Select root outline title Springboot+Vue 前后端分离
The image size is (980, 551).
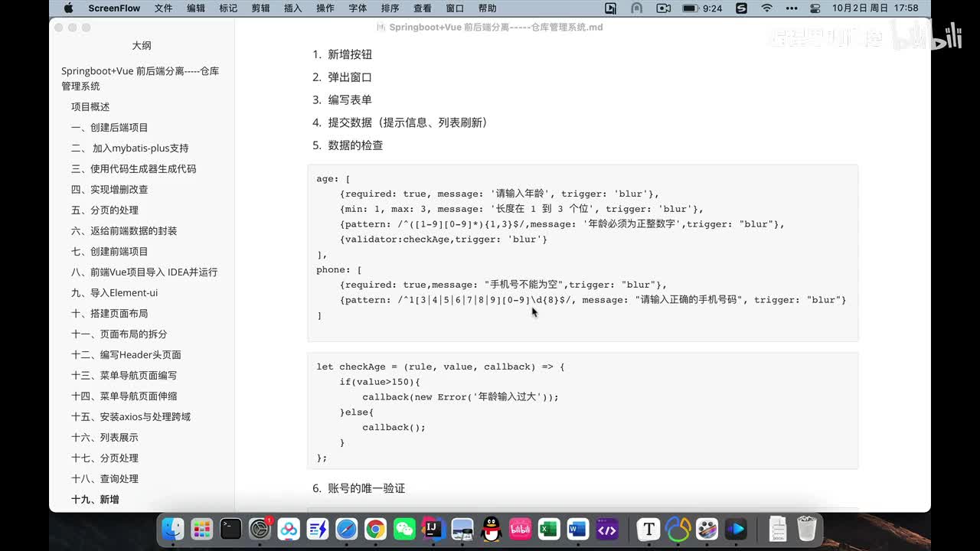tap(140, 79)
